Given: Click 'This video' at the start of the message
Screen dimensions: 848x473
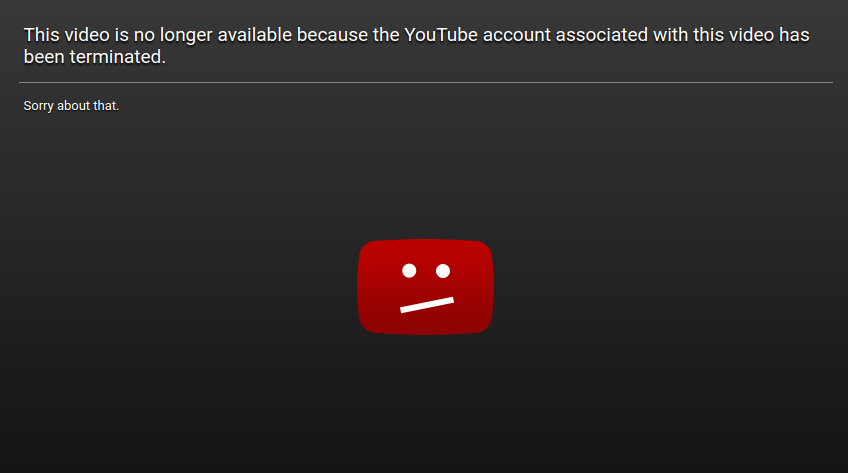Looking at the screenshot, I should (67, 35).
